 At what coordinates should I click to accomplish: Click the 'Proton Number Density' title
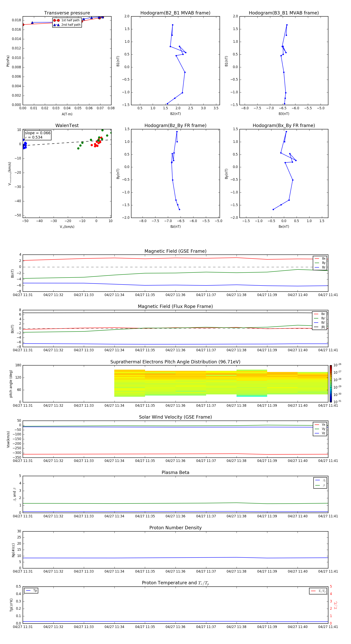coord(175,528)
